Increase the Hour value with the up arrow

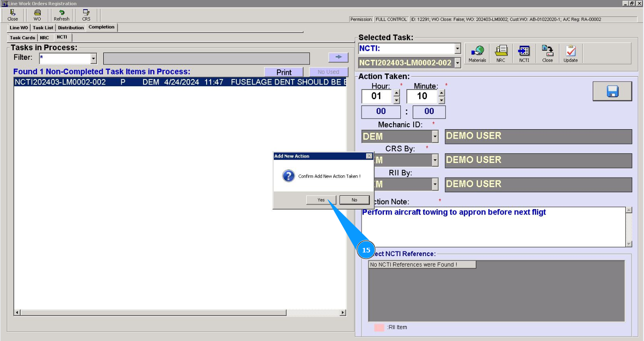coord(396,93)
